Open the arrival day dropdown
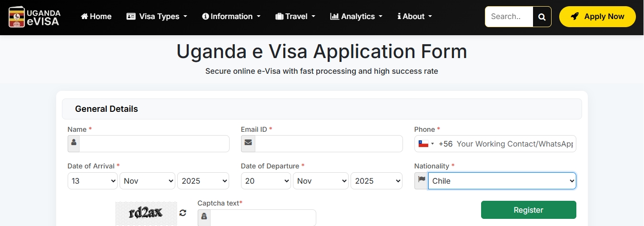The width and height of the screenshot is (644, 226). click(x=92, y=181)
